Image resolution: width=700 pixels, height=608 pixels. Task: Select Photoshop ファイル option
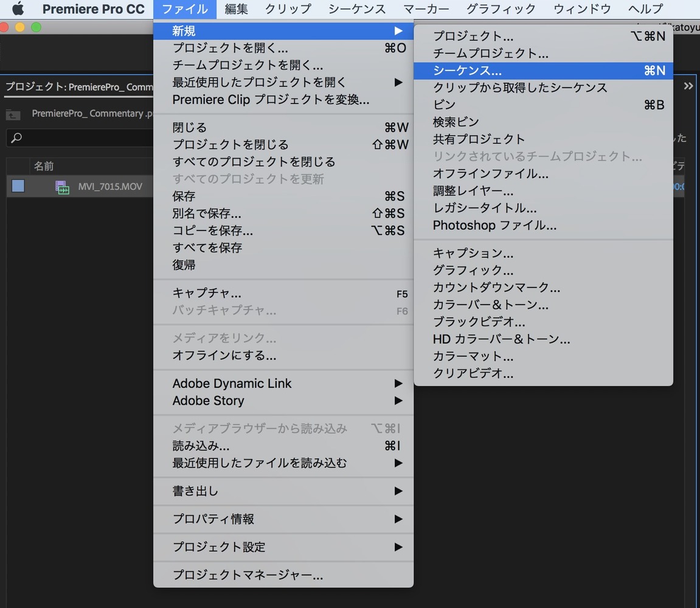[487, 226]
